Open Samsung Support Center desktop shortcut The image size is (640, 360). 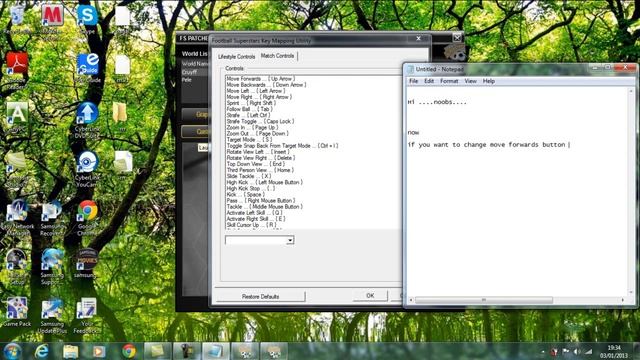(x=52, y=266)
